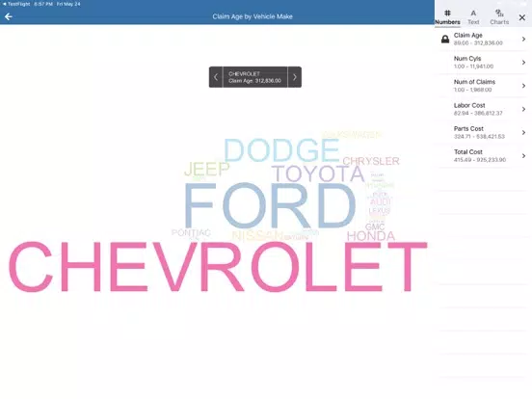
Task: Switch to the Numbers tab
Action: (x=447, y=17)
